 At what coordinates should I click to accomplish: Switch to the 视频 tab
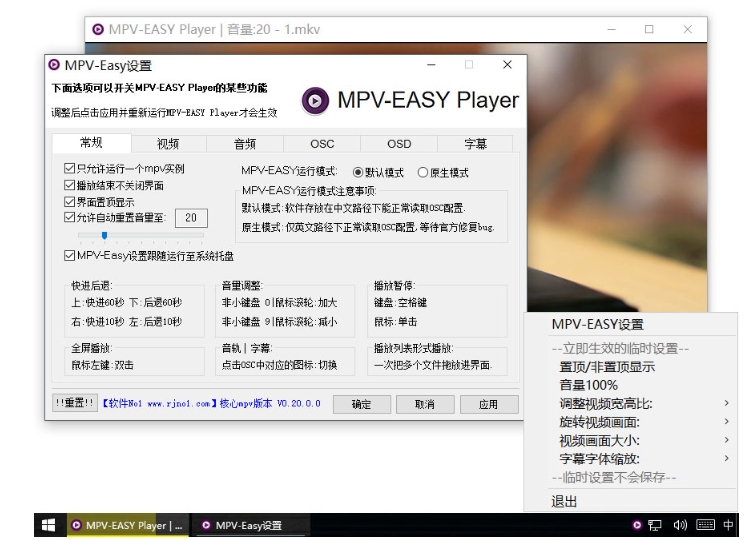point(168,144)
